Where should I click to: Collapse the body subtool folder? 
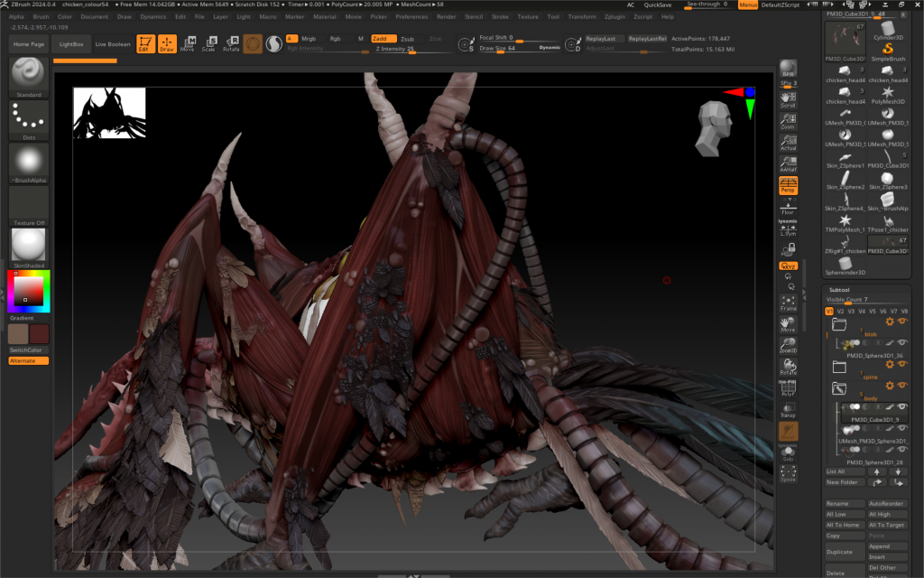point(839,389)
